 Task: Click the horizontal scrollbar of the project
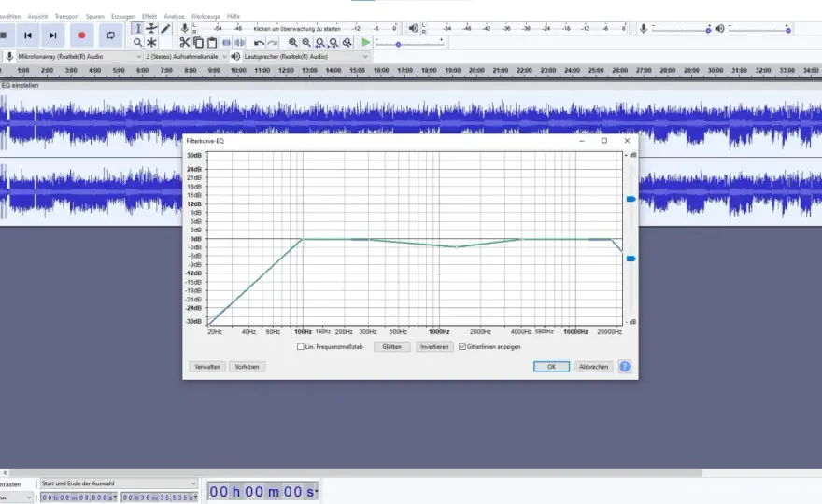point(357,472)
